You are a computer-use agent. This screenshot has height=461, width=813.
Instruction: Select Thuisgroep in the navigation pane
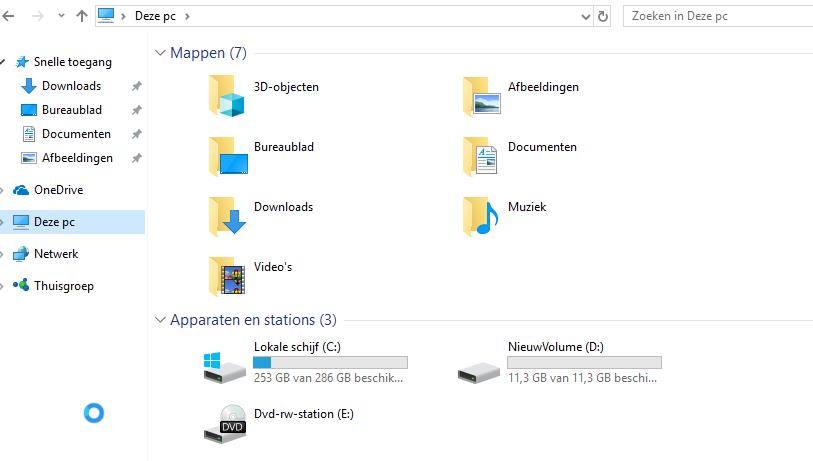pos(63,286)
